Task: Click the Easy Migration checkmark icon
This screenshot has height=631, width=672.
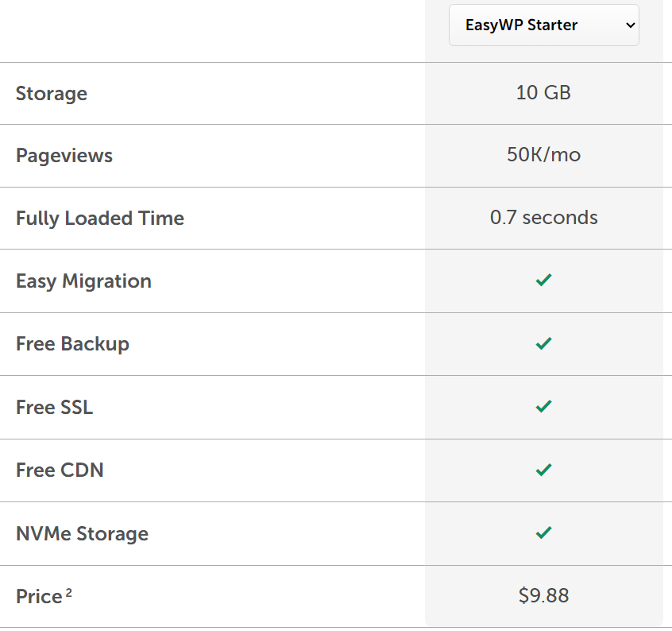Action: (x=543, y=280)
